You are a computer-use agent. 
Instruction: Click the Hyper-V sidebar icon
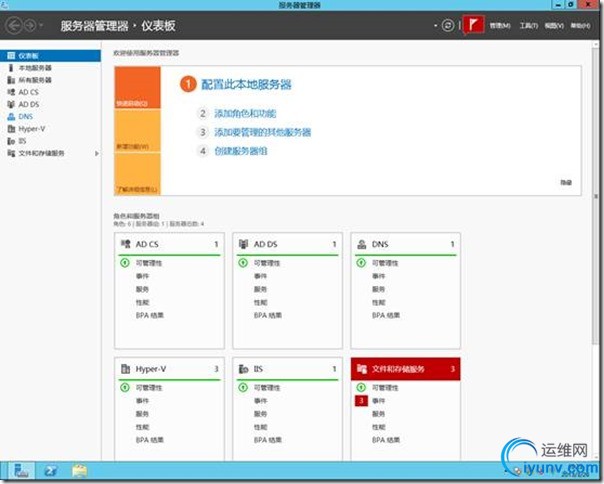click(11, 129)
